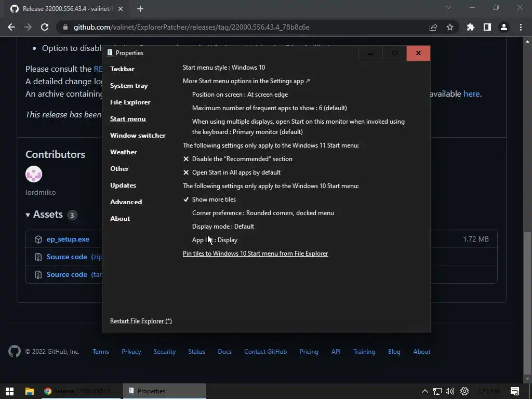Change Position on screen setting
The image size is (532, 399).
pos(240,95)
